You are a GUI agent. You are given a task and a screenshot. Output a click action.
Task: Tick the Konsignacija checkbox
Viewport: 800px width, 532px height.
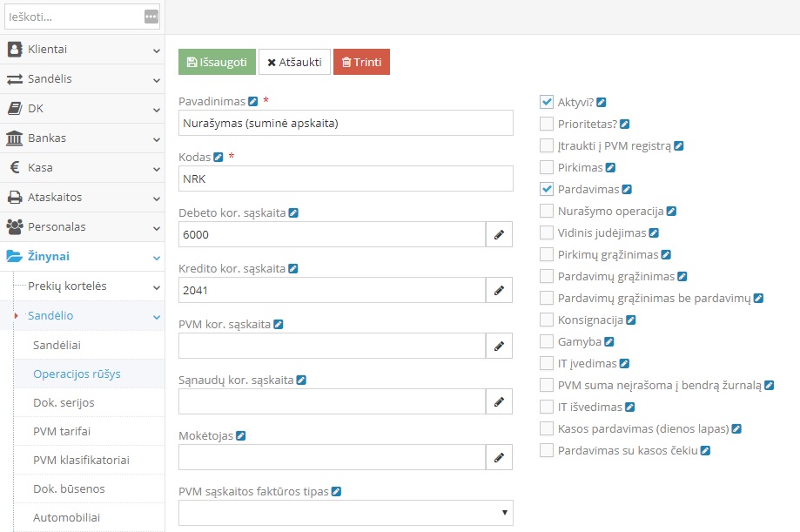[547, 320]
